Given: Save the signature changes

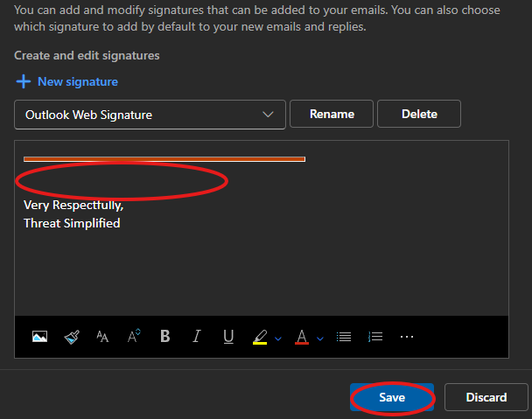Looking at the screenshot, I should (x=392, y=397).
